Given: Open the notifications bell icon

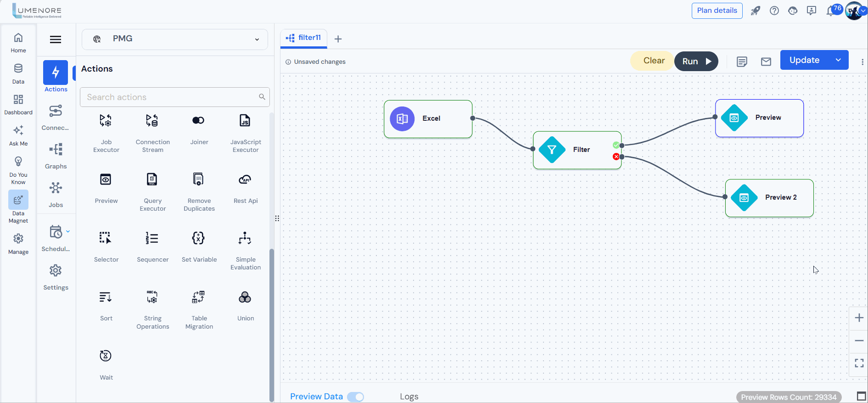Looking at the screenshot, I should tap(830, 11).
